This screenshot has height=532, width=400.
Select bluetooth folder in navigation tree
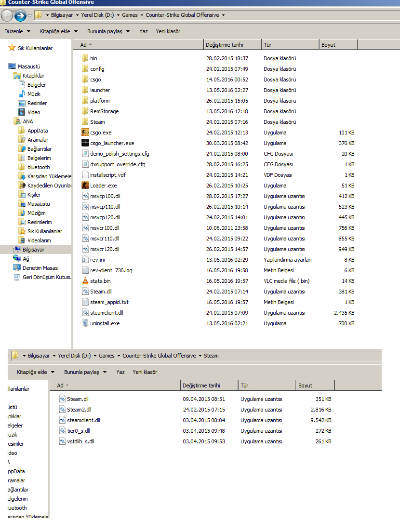(39, 167)
